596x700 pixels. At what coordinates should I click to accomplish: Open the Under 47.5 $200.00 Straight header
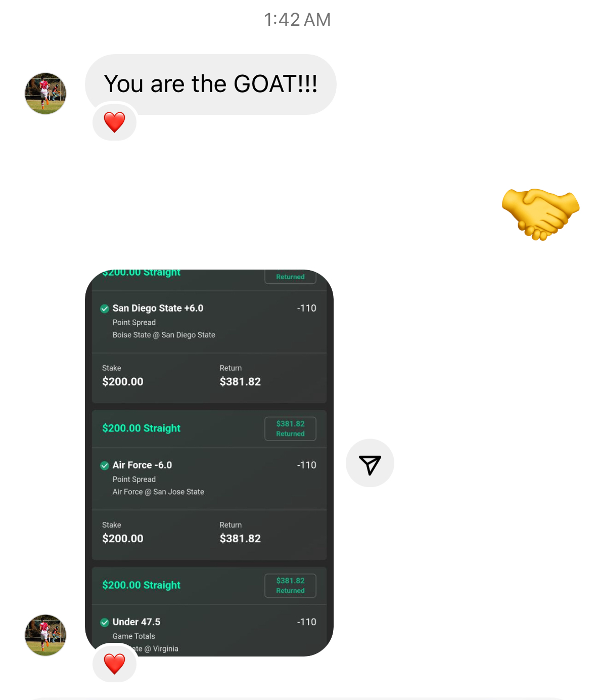141,585
